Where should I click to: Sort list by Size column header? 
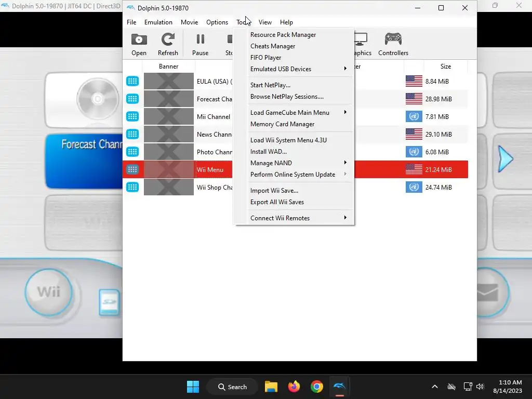445,66
